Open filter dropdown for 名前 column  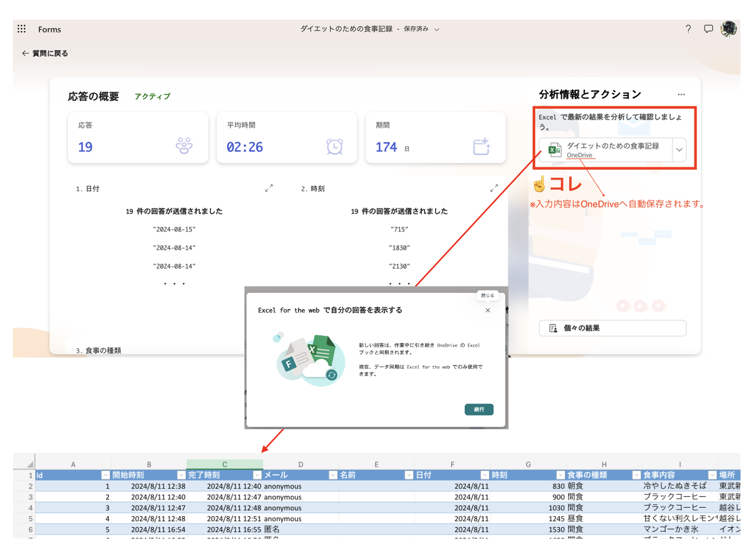click(409, 475)
